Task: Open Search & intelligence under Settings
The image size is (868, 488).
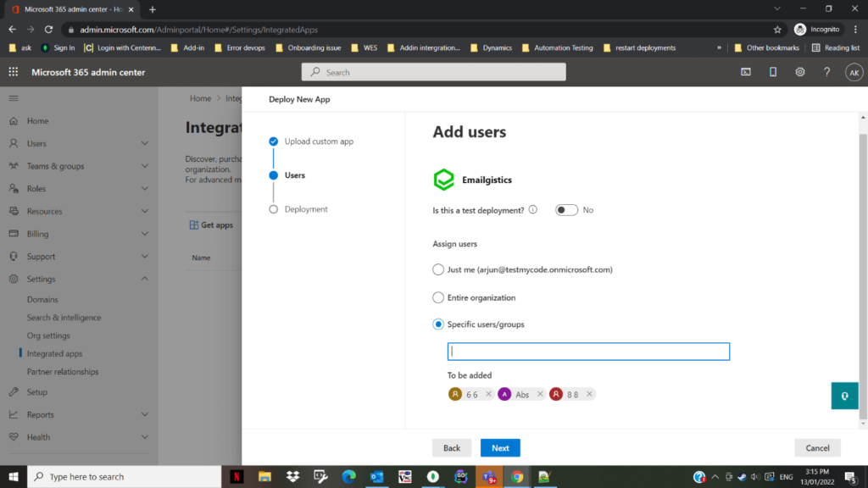Action: pos(64,318)
